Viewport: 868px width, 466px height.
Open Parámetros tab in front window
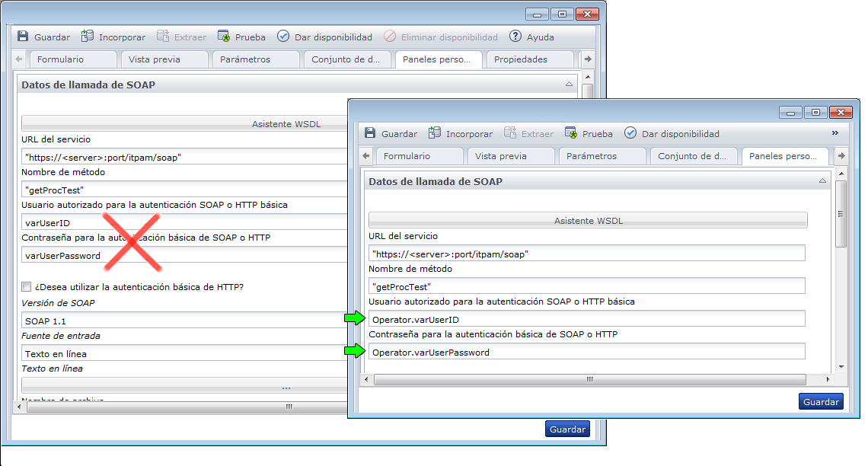pos(602,156)
